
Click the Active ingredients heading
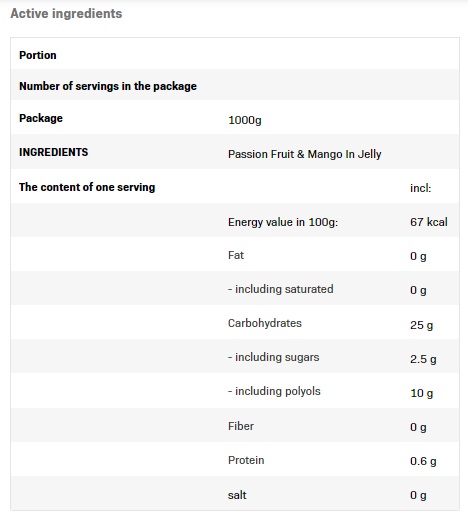pyautogui.click(x=66, y=14)
